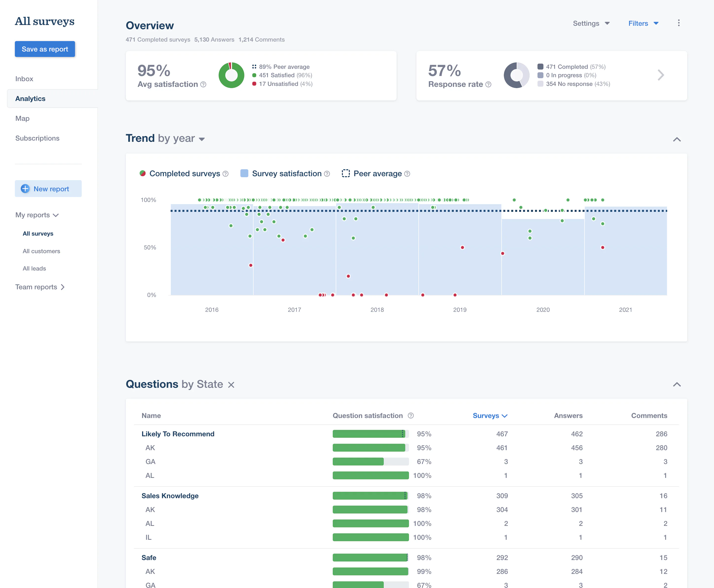Select Analytics in sidebar
This screenshot has width=714, height=588.
tap(52, 98)
